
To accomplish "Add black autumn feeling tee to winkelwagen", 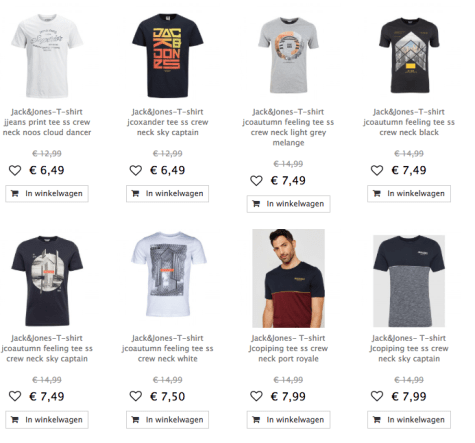I will click(409, 194).
